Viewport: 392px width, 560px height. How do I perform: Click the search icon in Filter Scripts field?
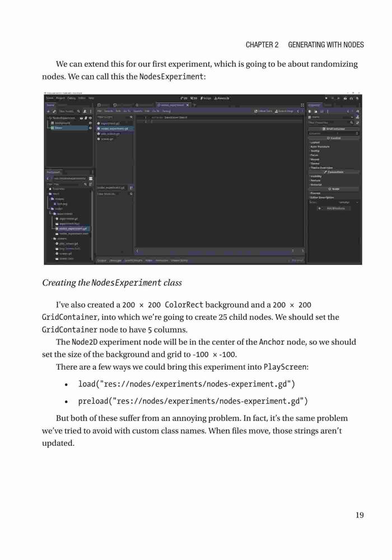[131, 117]
